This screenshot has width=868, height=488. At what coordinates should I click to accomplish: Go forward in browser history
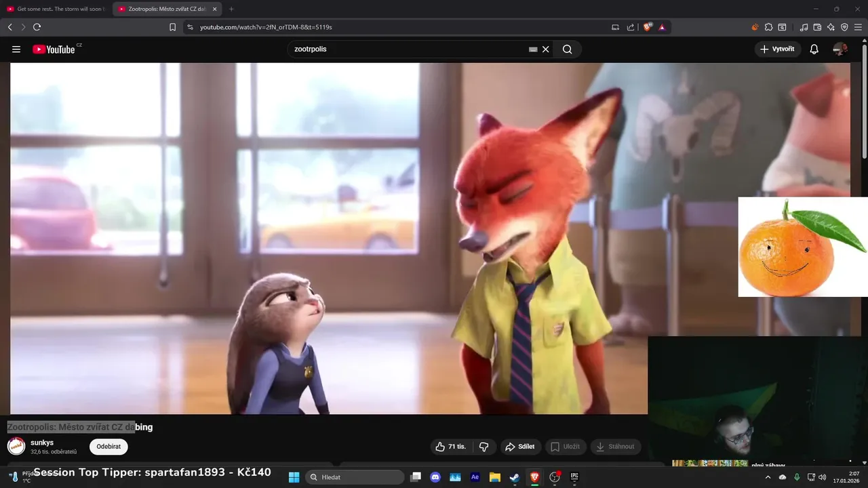click(23, 27)
